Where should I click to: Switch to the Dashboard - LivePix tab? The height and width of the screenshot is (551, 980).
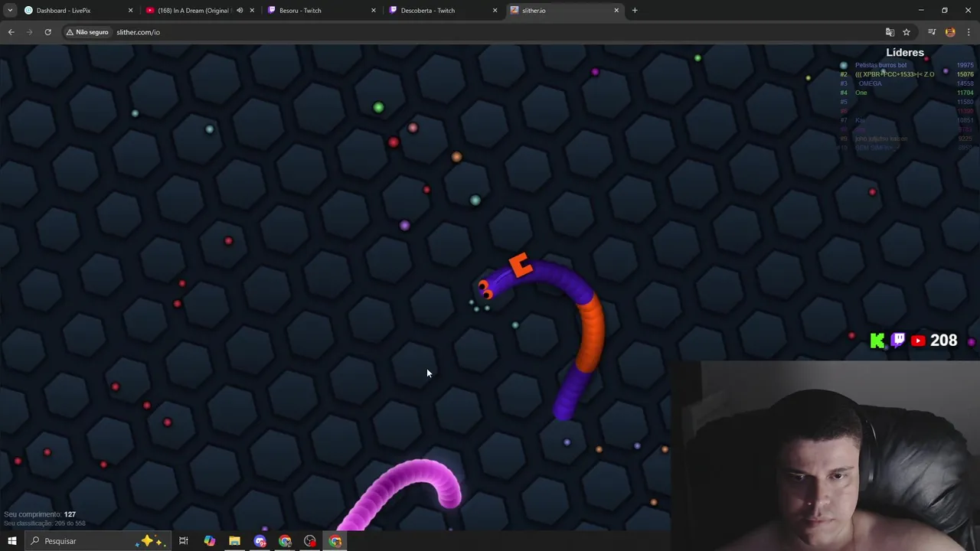coord(80,11)
